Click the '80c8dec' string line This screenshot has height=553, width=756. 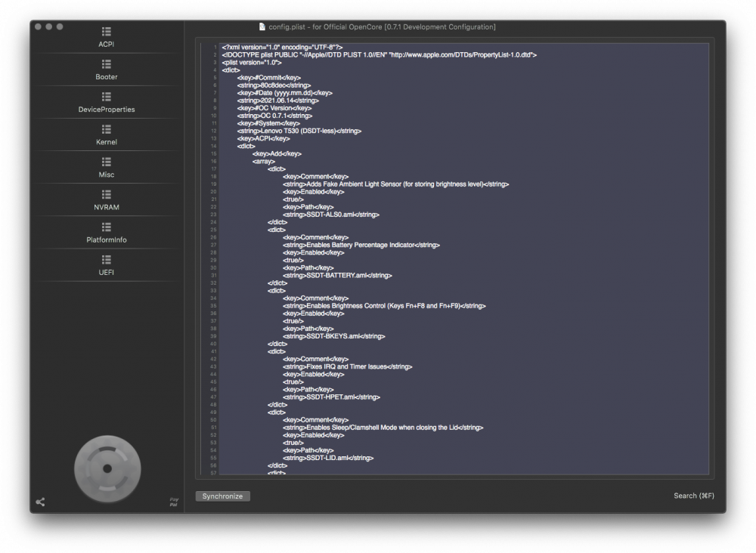(274, 85)
